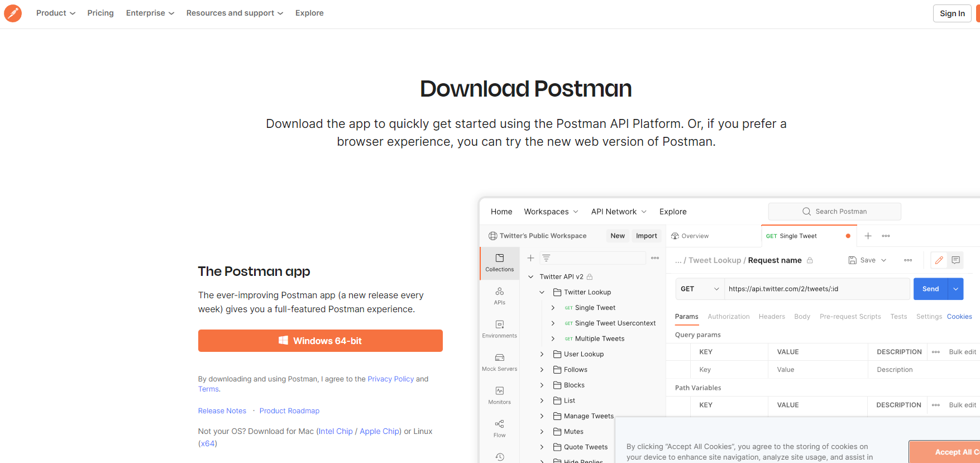Open the Product dropdown menu
Viewport: 980px width, 463px height.
pyautogui.click(x=56, y=13)
